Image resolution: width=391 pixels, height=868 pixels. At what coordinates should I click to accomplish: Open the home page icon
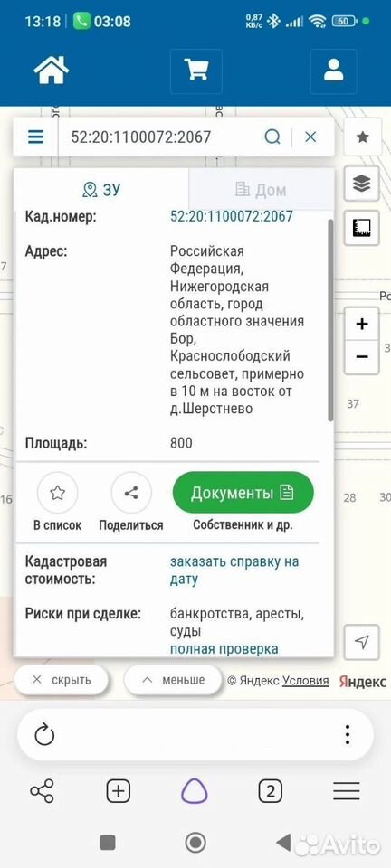point(51,71)
